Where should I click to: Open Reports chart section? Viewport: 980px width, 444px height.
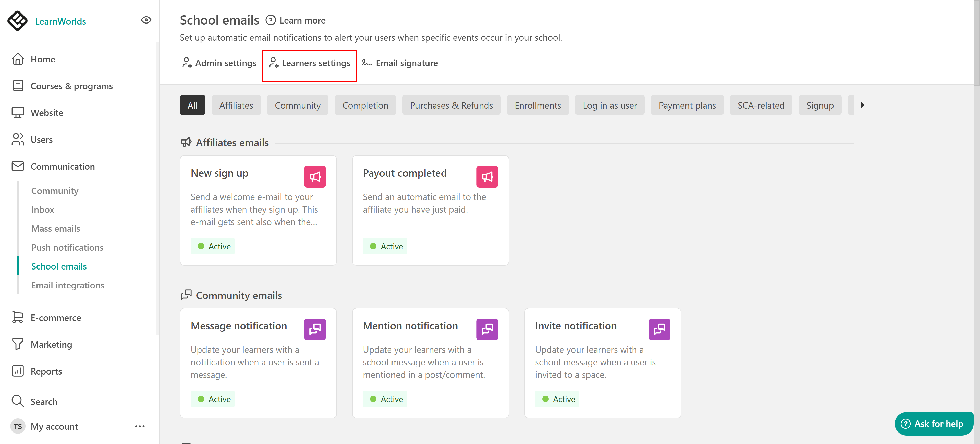(x=46, y=371)
